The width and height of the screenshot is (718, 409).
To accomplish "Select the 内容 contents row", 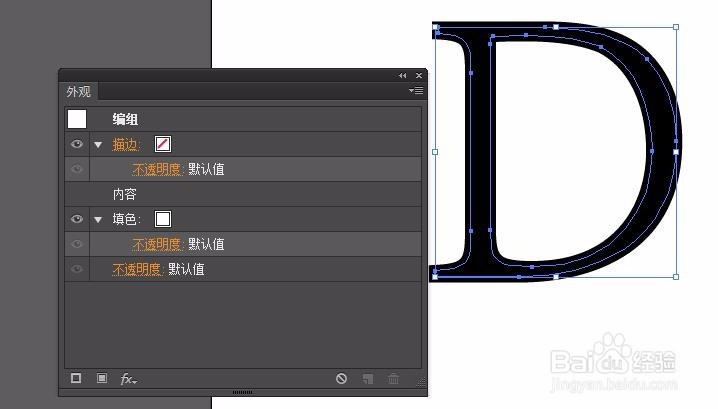I will click(243, 194).
